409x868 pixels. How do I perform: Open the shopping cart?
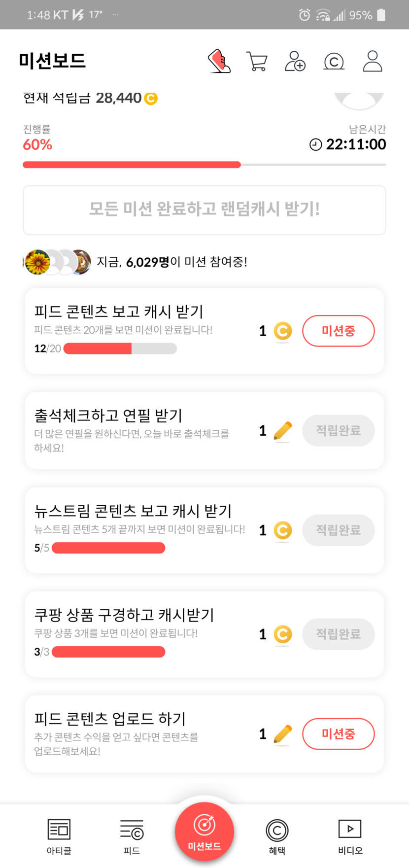(257, 62)
